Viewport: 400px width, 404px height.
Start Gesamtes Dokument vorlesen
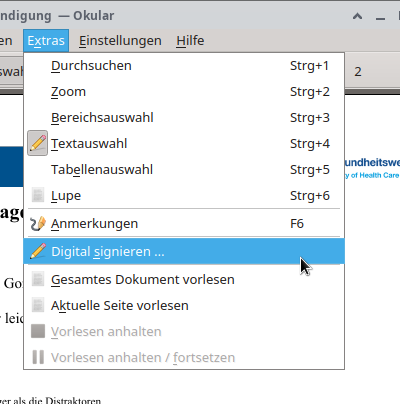pos(184,279)
